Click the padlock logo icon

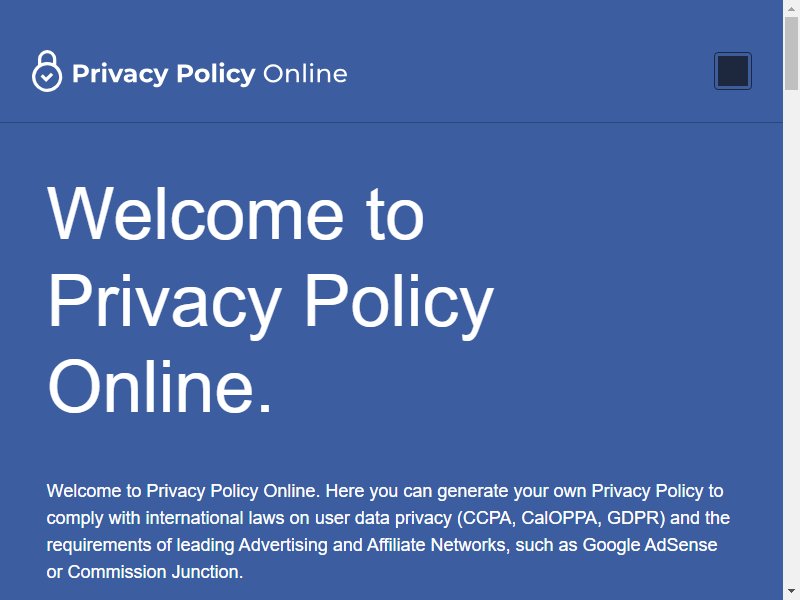tap(47, 71)
